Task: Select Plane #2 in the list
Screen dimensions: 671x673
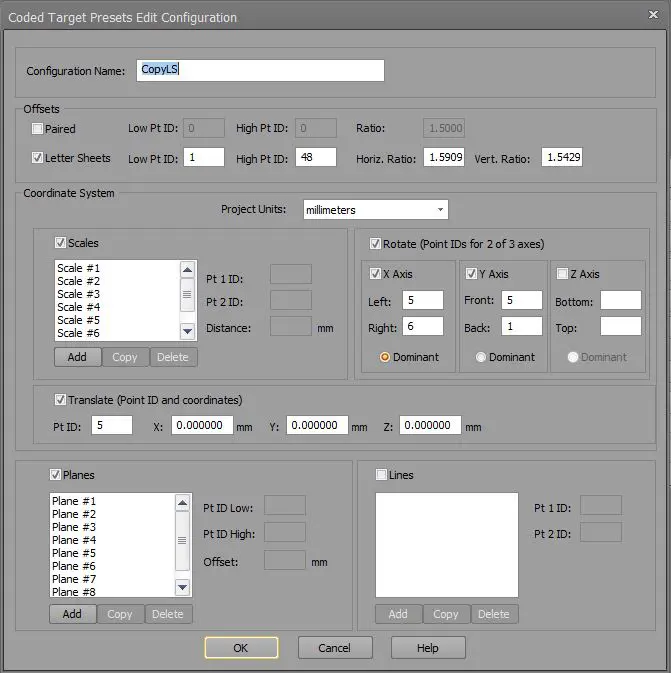Action: (74, 514)
